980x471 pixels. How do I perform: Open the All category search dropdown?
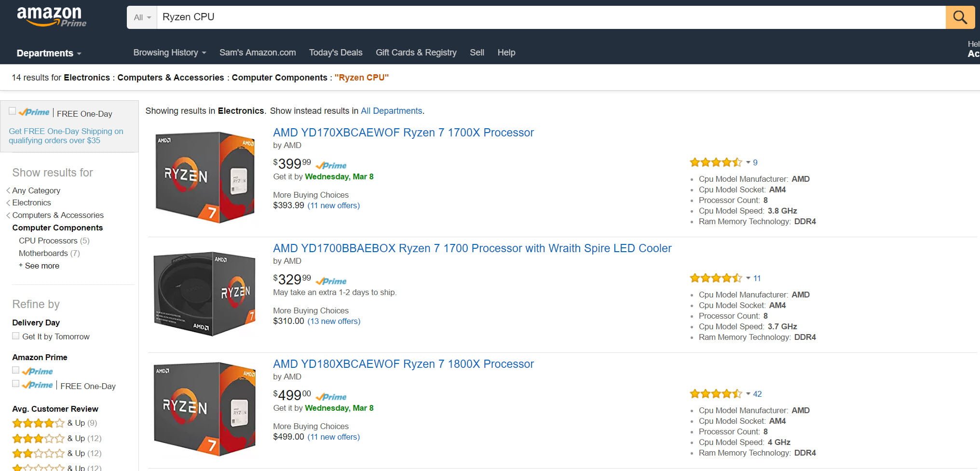[142, 17]
